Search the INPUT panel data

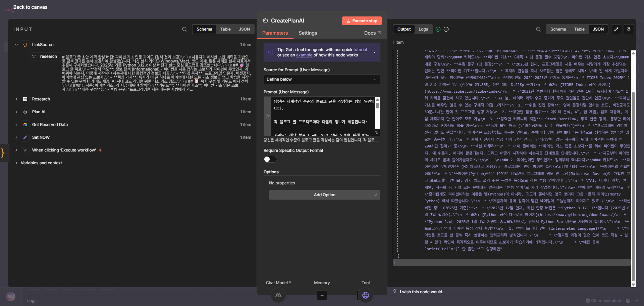[184, 29]
